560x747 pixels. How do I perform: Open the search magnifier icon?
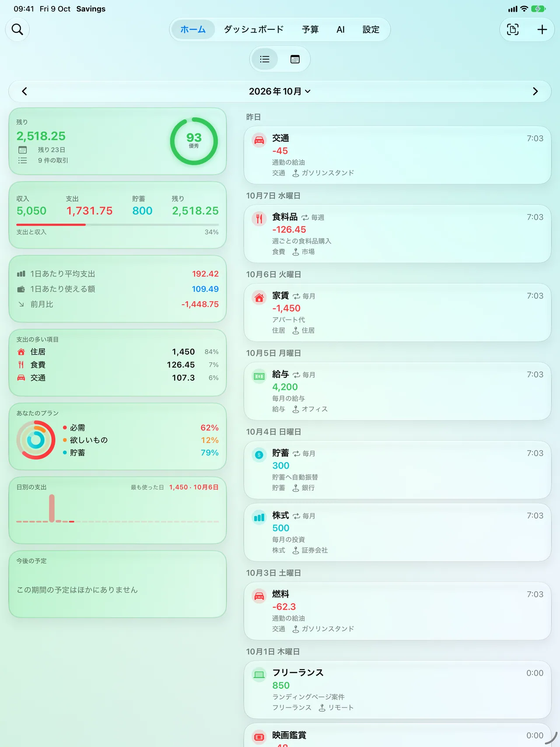click(17, 29)
